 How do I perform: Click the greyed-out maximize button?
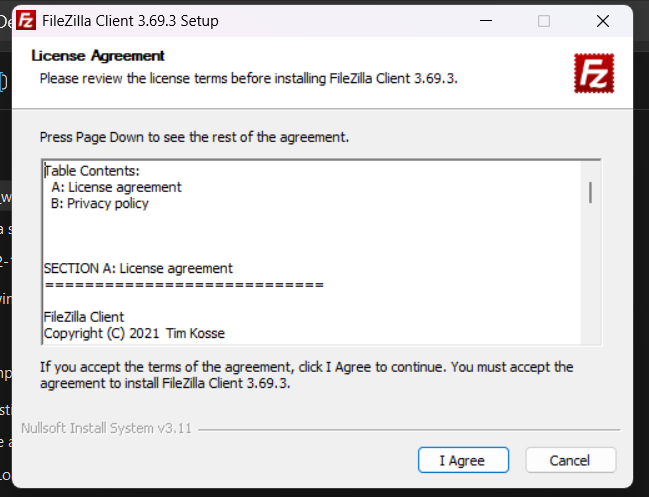click(544, 20)
